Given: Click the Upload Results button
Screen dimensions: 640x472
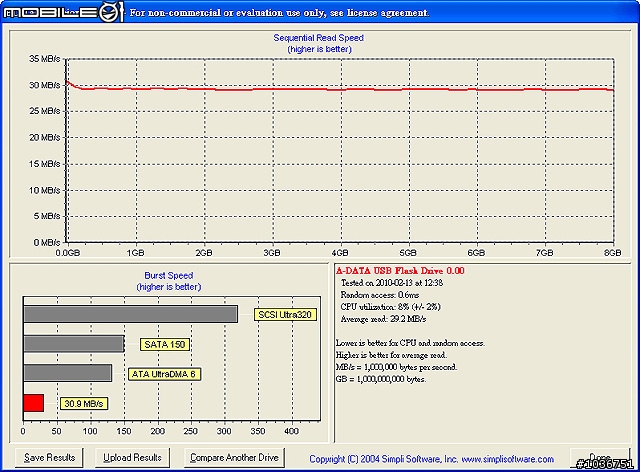Looking at the screenshot, I should pos(132,458).
